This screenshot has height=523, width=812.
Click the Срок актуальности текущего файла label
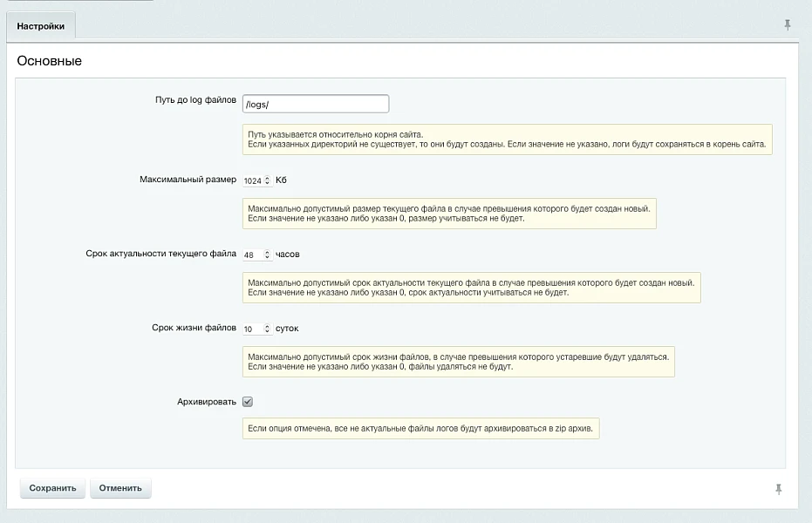161,254
